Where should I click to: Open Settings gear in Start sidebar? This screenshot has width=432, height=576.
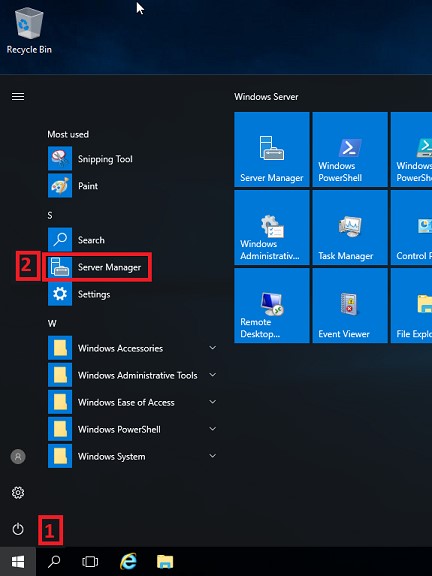[18, 493]
